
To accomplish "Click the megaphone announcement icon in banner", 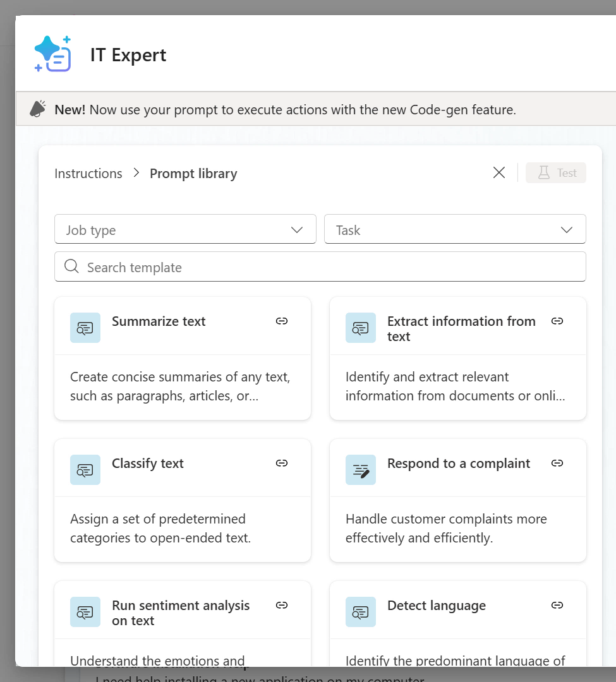I will [x=38, y=109].
